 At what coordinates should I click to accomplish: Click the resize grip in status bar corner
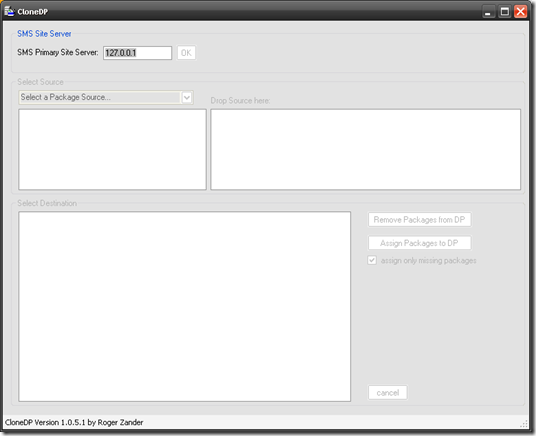tap(524, 424)
